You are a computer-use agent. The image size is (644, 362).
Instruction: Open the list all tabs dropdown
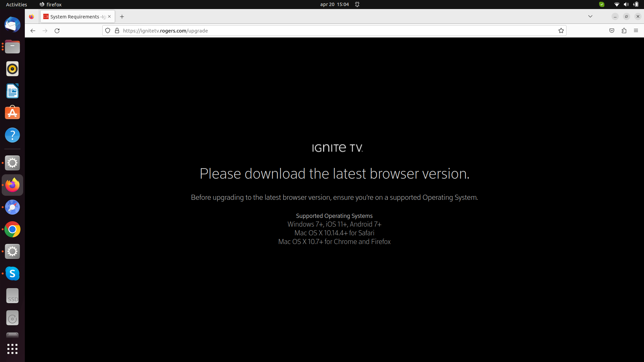pos(590,16)
